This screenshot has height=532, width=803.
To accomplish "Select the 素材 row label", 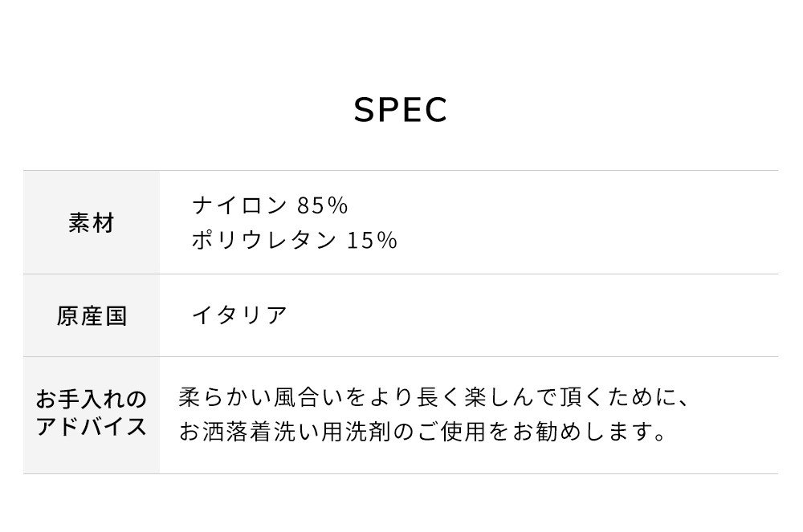I will pos(92,223).
